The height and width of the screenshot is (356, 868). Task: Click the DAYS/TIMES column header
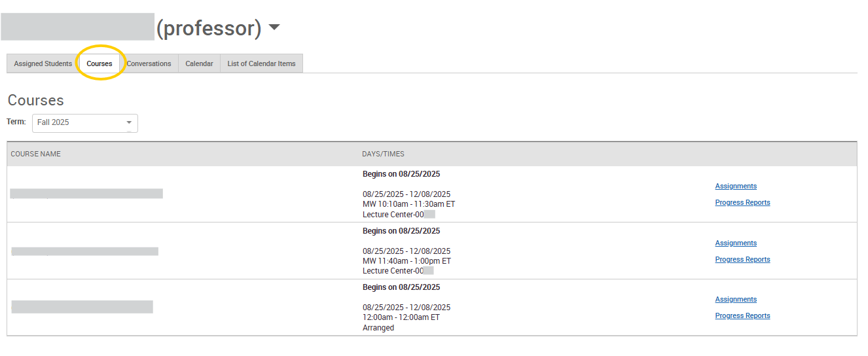383,154
